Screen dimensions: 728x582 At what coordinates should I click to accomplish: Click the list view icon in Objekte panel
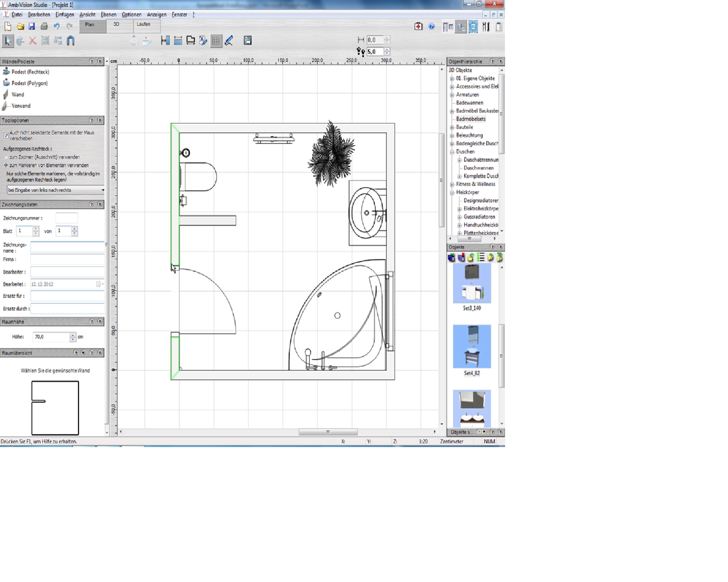[481, 257]
